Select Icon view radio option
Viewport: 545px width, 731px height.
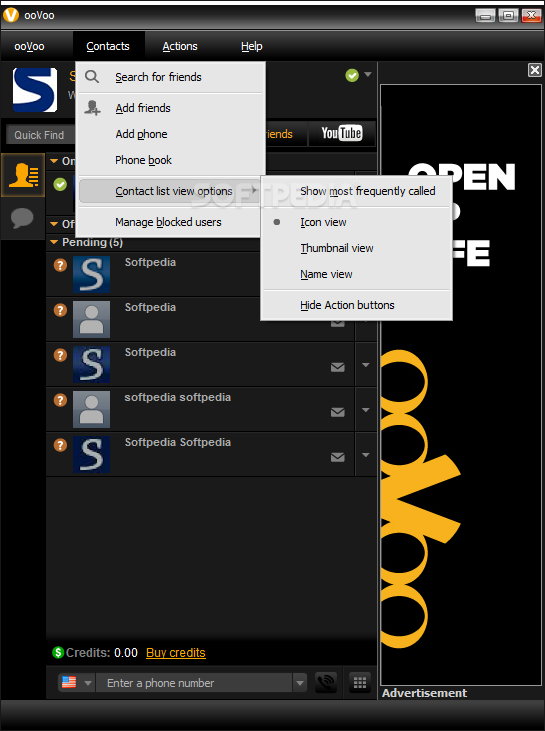pos(357,222)
